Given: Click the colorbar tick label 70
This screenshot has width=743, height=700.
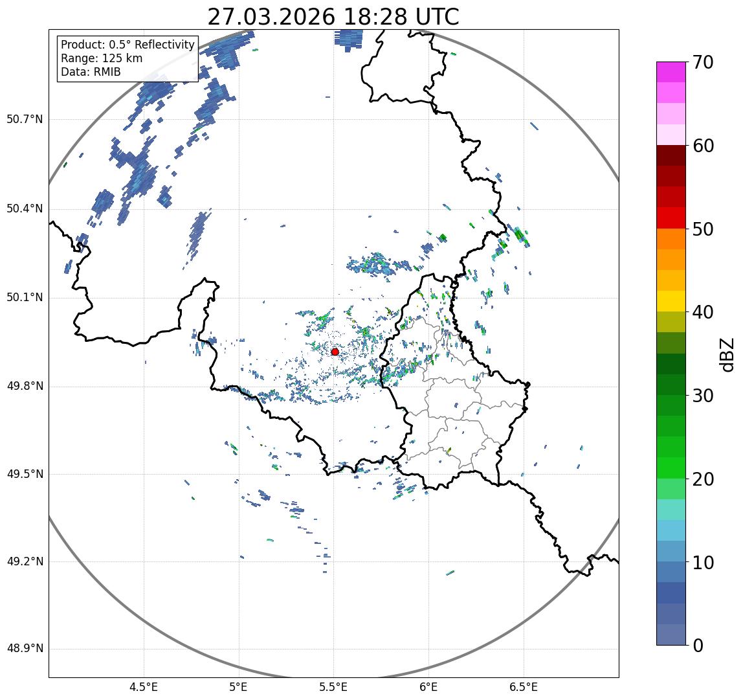Looking at the screenshot, I should [703, 62].
